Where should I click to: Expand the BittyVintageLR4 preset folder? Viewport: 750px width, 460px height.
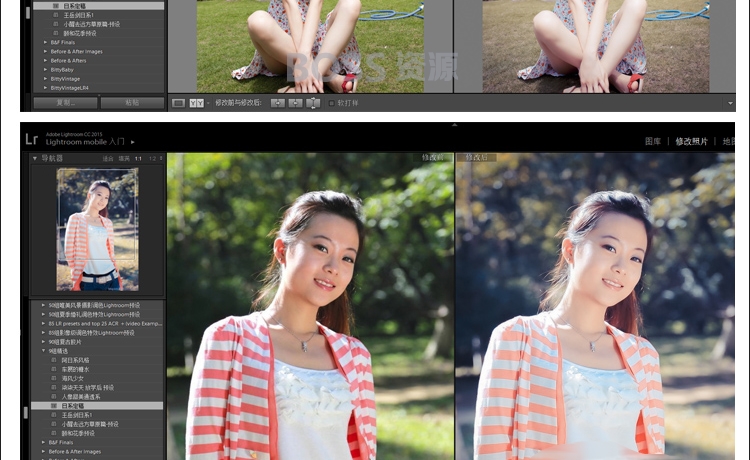[x=45, y=88]
